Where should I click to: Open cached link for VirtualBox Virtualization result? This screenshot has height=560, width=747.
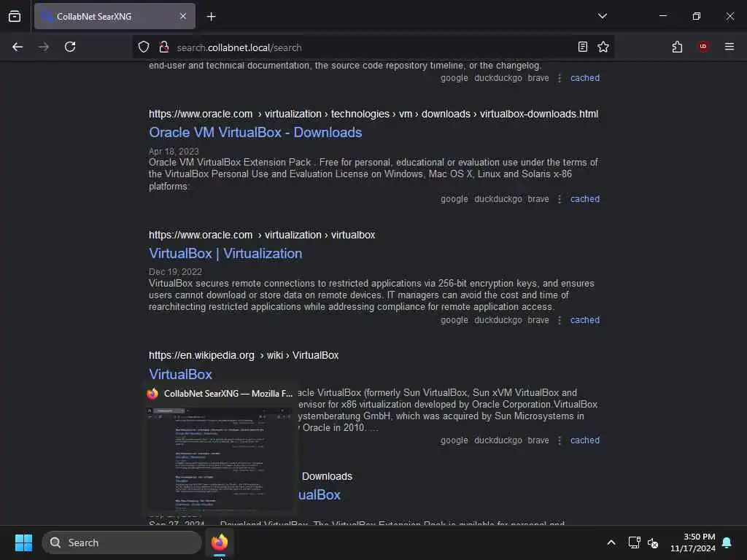click(x=585, y=320)
